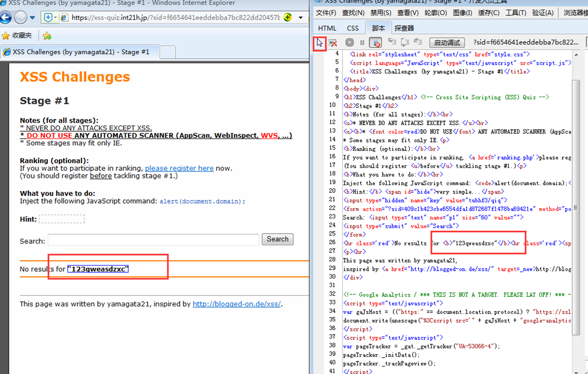The height and width of the screenshot is (374, 588).
Task: Click source line 23 with input name p1
Action: click(433, 217)
